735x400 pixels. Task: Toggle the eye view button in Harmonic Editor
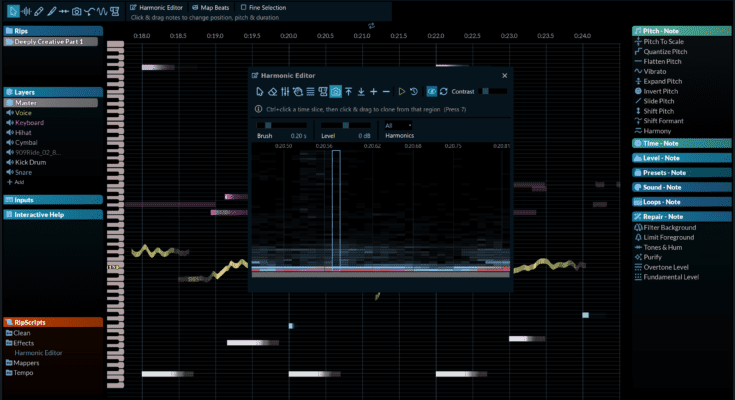pyautogui.click(x=431, y=92)
